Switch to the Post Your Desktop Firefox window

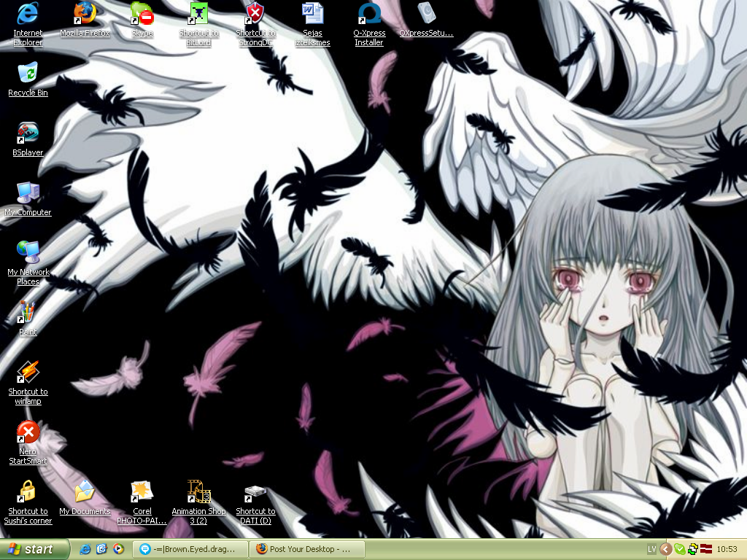307,549
